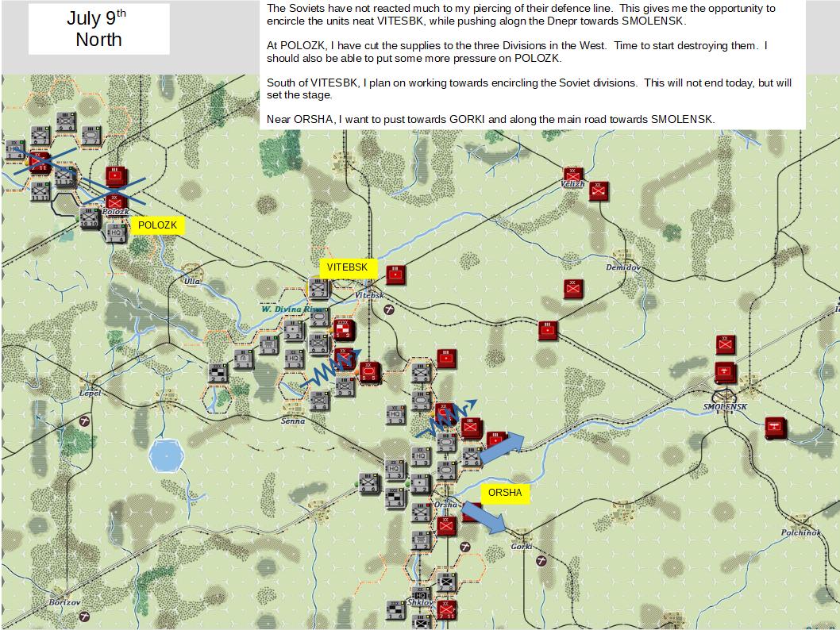
Task: Select the German 5-1 unit
Action: pyautogui.click(x=244, y=359)
